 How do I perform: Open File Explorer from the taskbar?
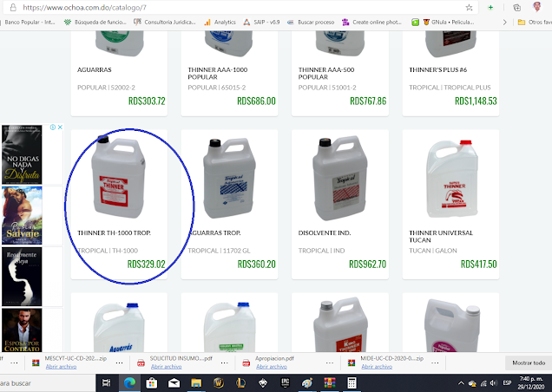point(196,382)
